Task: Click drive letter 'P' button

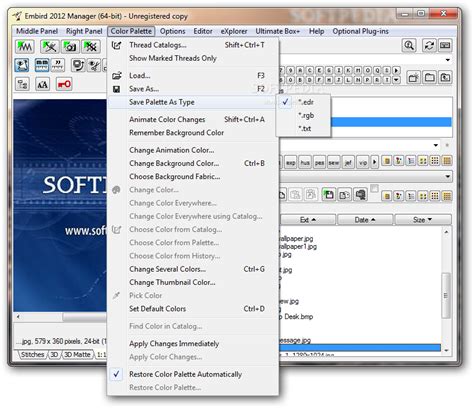Action: point(367,80)
